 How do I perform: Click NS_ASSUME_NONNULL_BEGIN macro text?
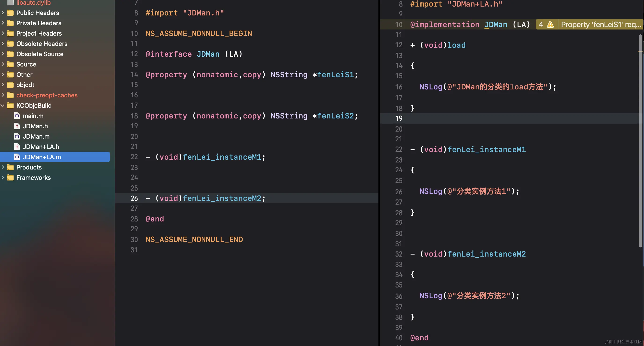coord(199,33)
